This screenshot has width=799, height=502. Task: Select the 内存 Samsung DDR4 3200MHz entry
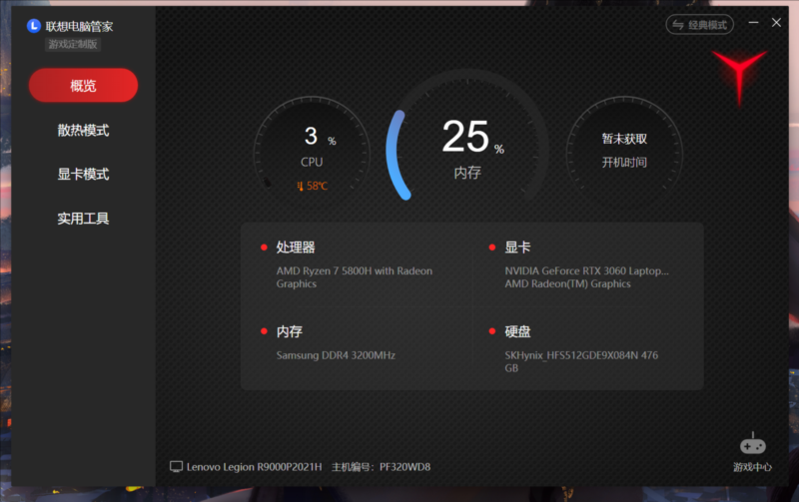[x=336, y=355]
